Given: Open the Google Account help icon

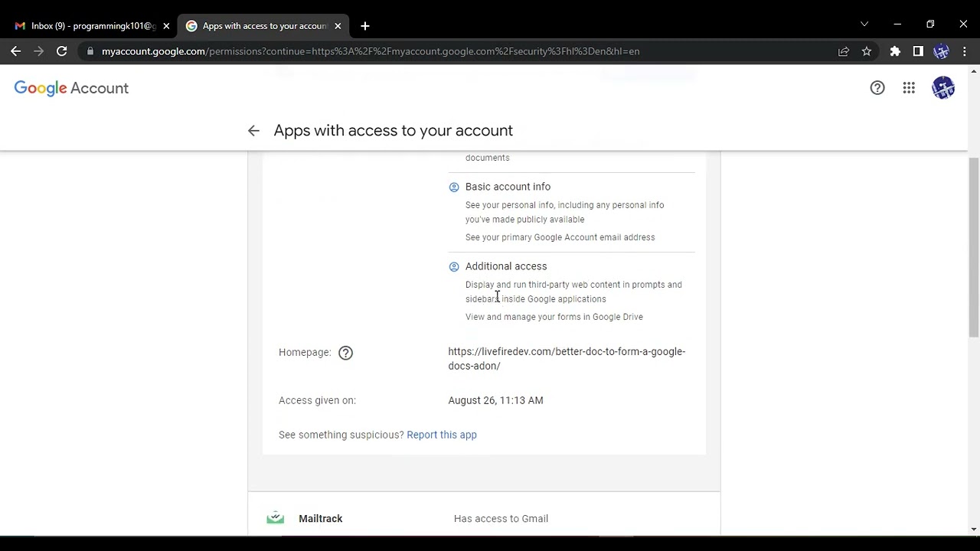Looking at the screenshot, I should [x=877, y=88].
